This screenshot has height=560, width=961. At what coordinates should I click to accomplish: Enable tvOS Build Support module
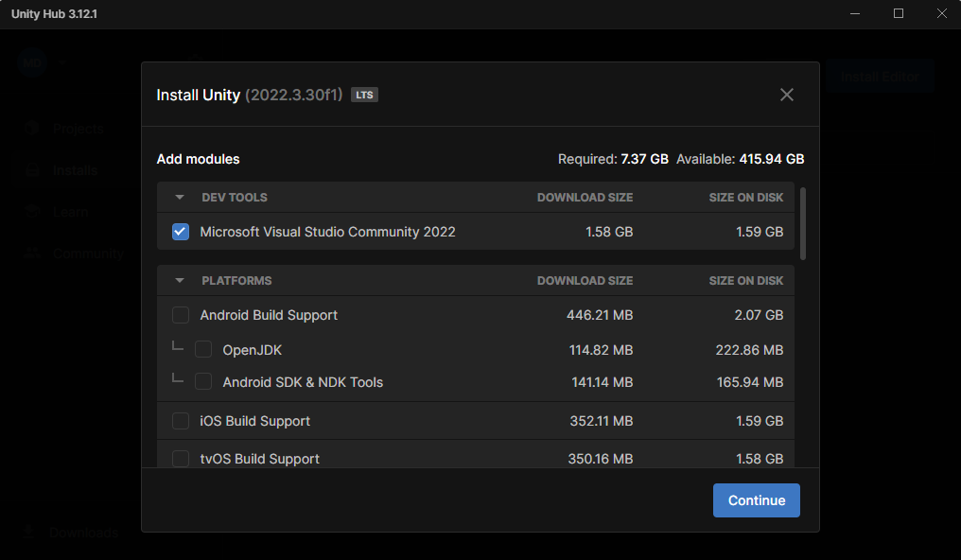pos(181,459)
